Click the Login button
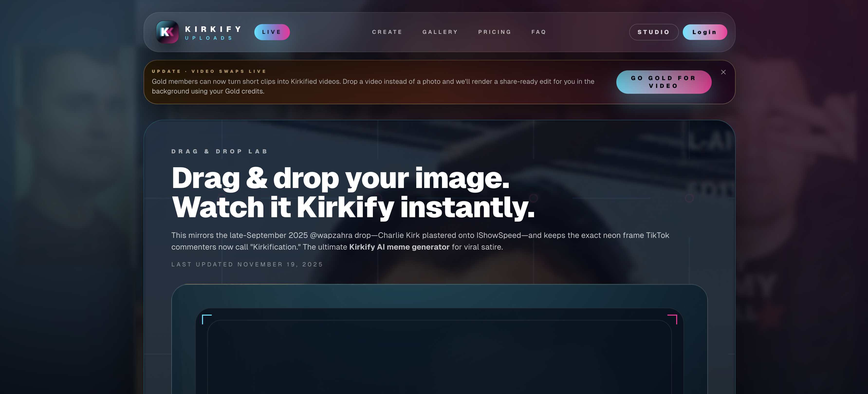This screenshot has width=868, height=394. coord(705,32)
